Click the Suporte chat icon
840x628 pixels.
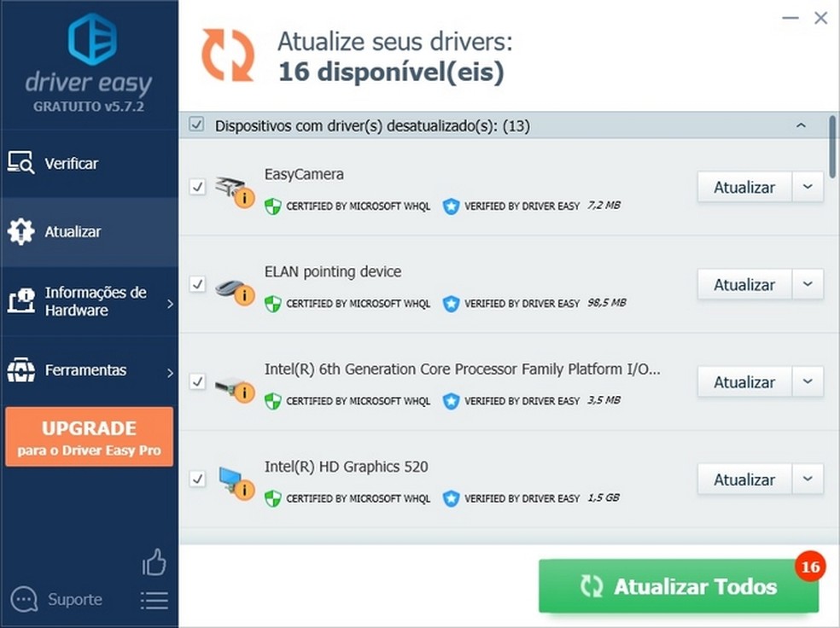23,599
